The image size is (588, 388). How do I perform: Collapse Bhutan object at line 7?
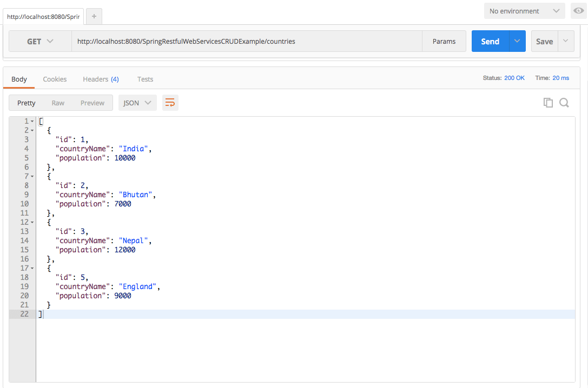tap(32, 176)
